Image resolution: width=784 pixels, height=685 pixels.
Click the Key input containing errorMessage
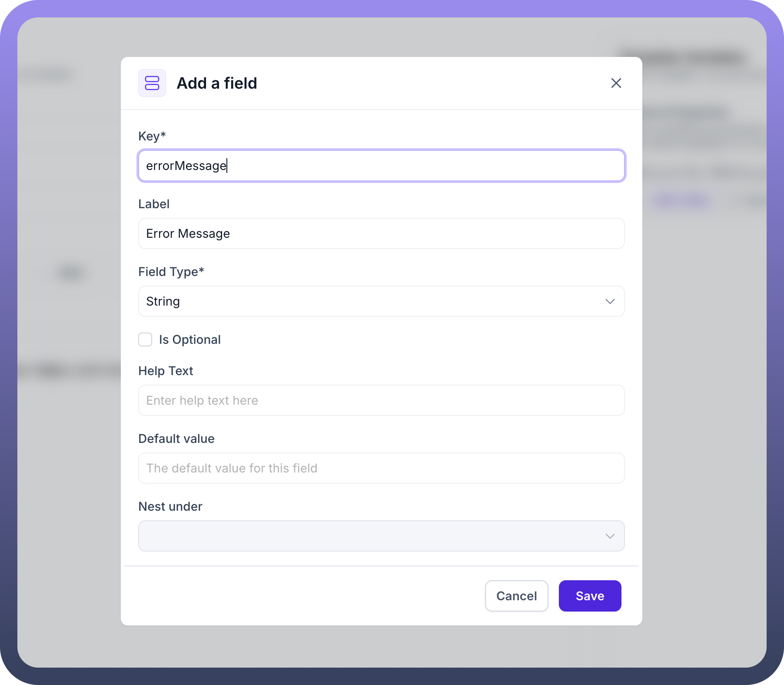[381, 166]
